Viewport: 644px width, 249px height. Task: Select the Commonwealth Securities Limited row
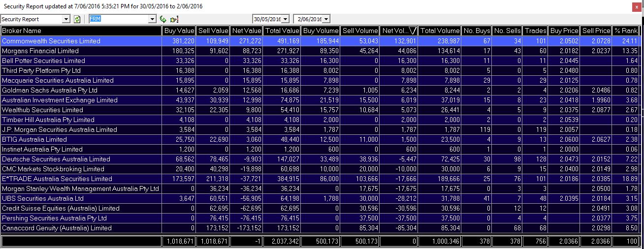[321, 41]
